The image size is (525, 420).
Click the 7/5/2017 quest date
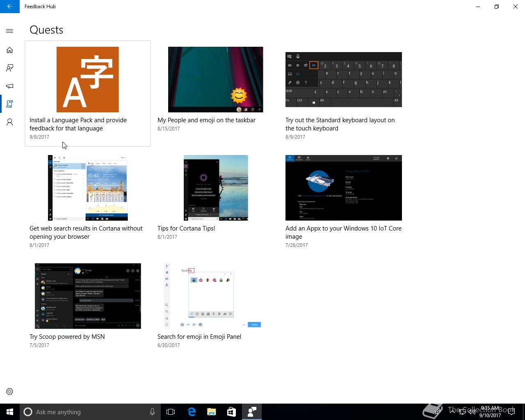point(39,345)
